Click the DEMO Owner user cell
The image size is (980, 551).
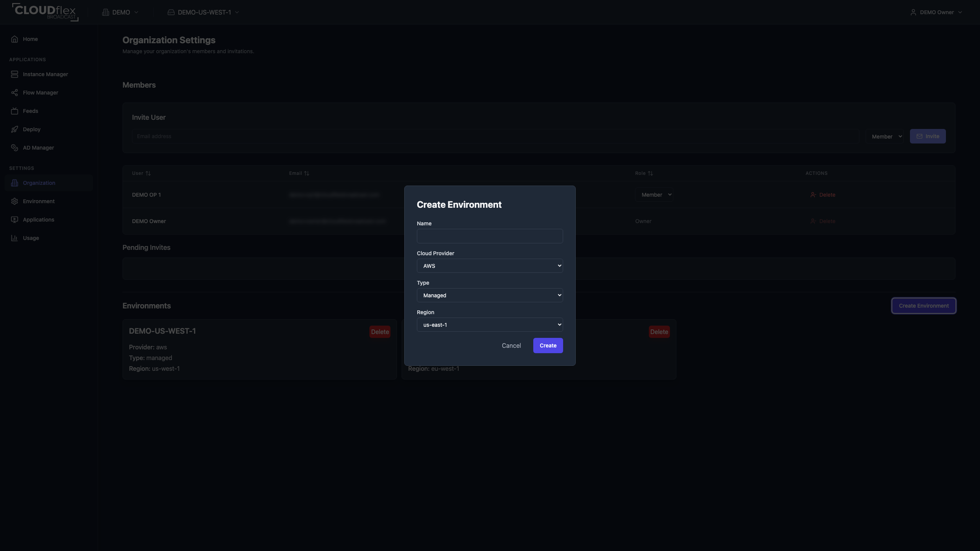tap(149, 221)
